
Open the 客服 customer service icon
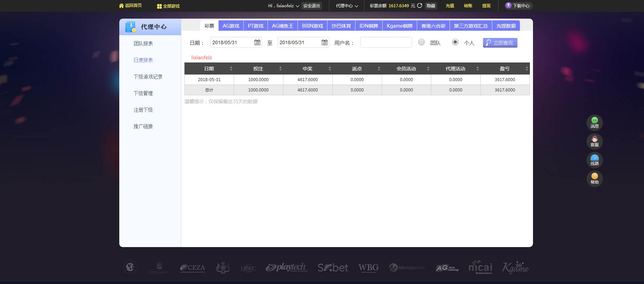pyautogui.click(x=594, y=139)
